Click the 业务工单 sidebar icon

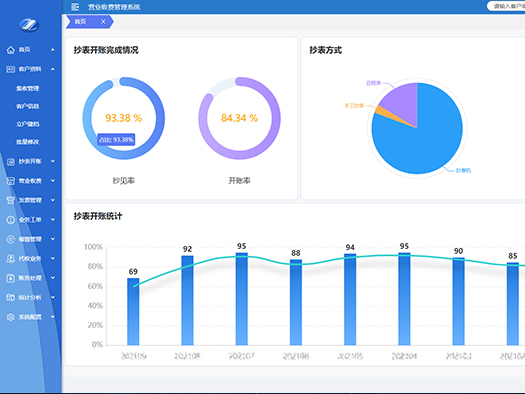(11, 220)
